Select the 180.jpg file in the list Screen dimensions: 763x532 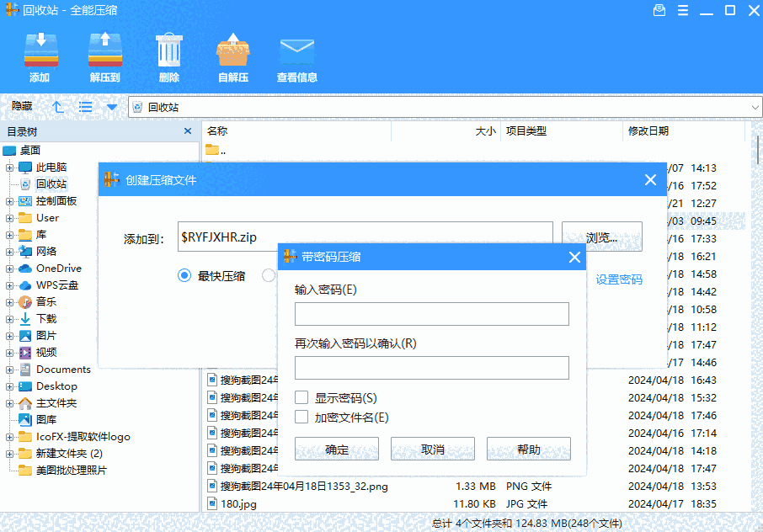coord(240,503)
